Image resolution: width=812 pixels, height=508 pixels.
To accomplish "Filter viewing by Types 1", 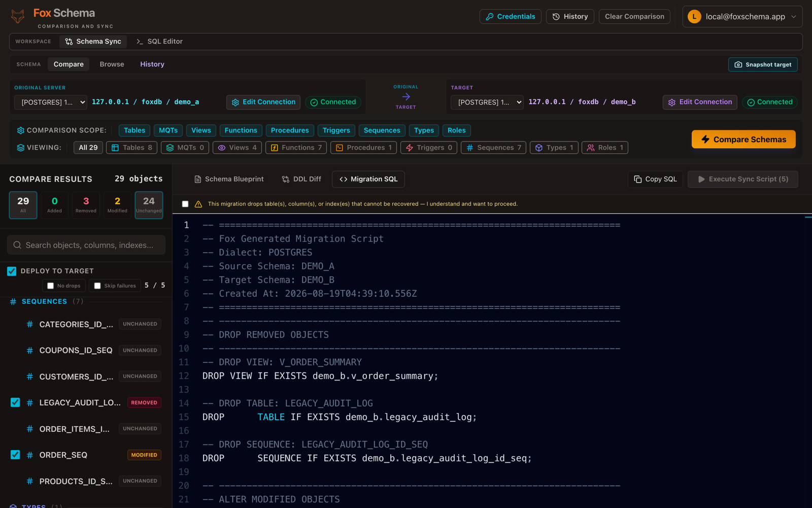I will pyautogui.click(x=554, y=148).
